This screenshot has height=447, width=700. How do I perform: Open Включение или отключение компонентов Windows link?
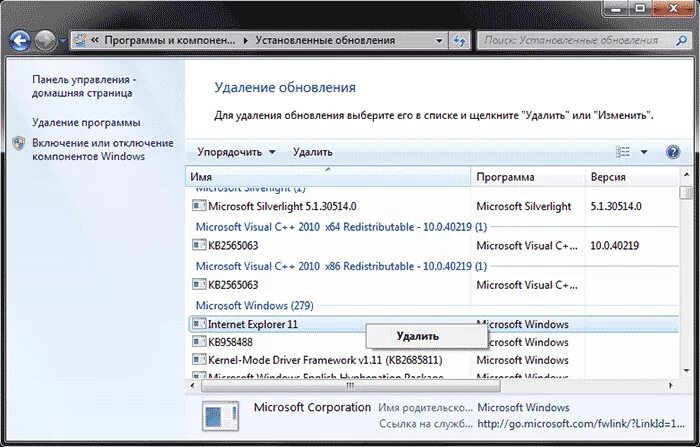coord(103,150)
